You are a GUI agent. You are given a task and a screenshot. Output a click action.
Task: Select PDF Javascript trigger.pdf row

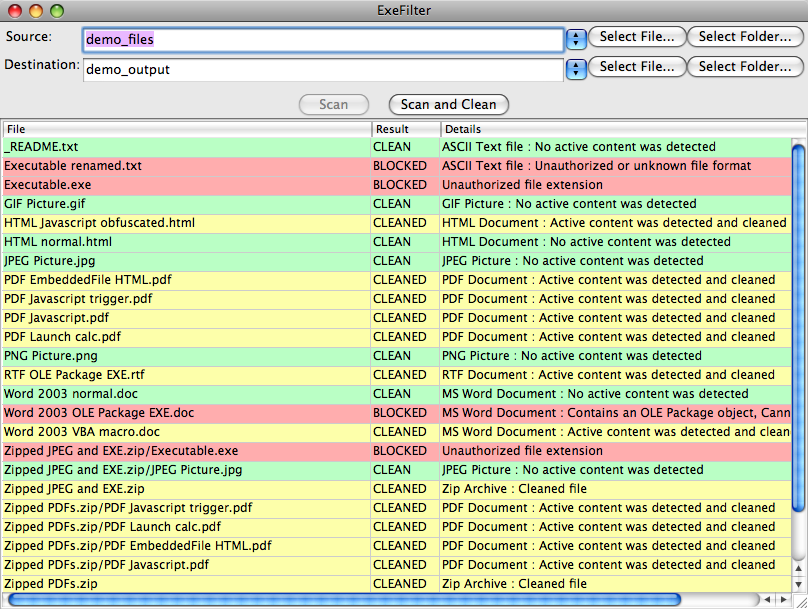(x=397, y=299)
